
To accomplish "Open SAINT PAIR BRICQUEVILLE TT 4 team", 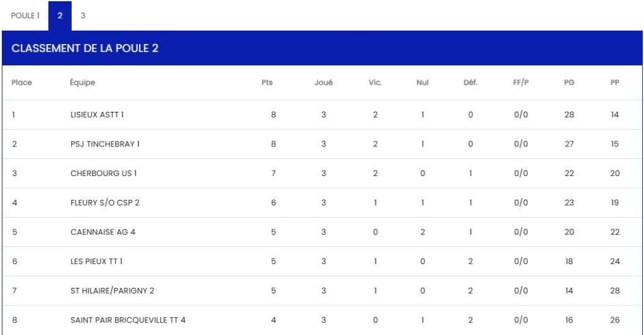I will tap(128, 320).
